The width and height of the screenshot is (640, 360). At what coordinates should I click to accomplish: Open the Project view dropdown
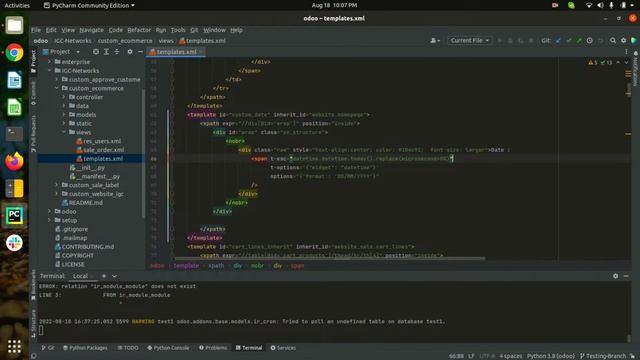(61, 52)
